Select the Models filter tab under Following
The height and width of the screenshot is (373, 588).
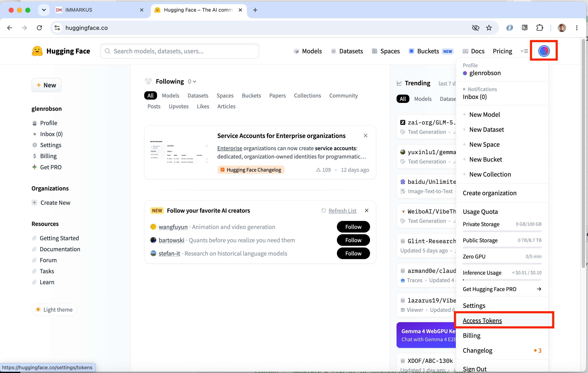coord(171,95)
